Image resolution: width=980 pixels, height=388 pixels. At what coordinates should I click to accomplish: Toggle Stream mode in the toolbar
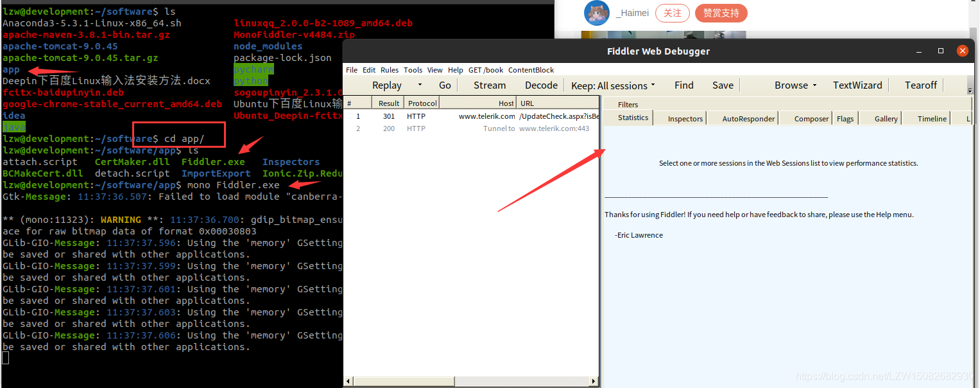pos(490,85)
